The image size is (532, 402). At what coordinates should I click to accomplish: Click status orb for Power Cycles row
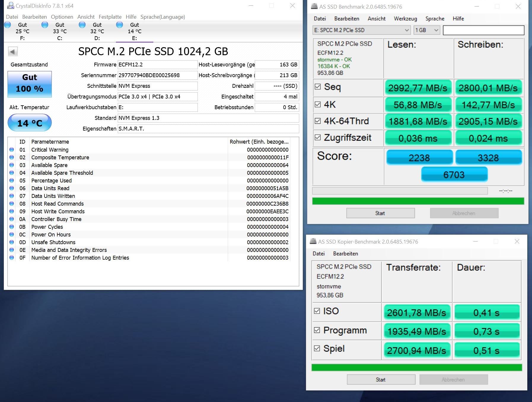coord(12,227)
